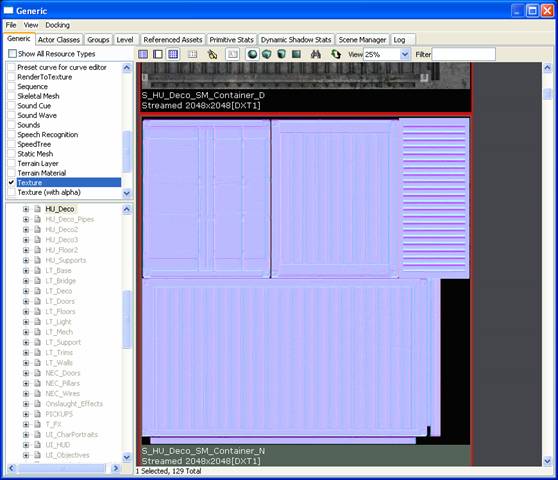Switch to the Level tab
This screenshot has height=480, width=558.
tap(125, 40)
